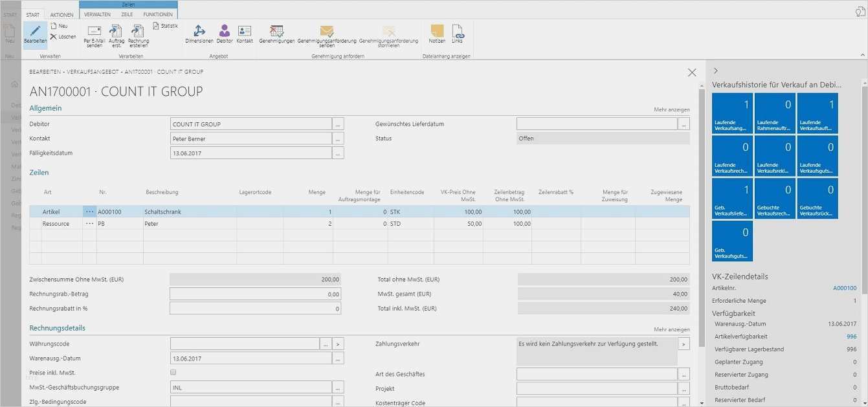The width and height of the screenshot is (868, 407).
Task: Open the lookup for Währungscode field
Action: [x=326, y=344]
